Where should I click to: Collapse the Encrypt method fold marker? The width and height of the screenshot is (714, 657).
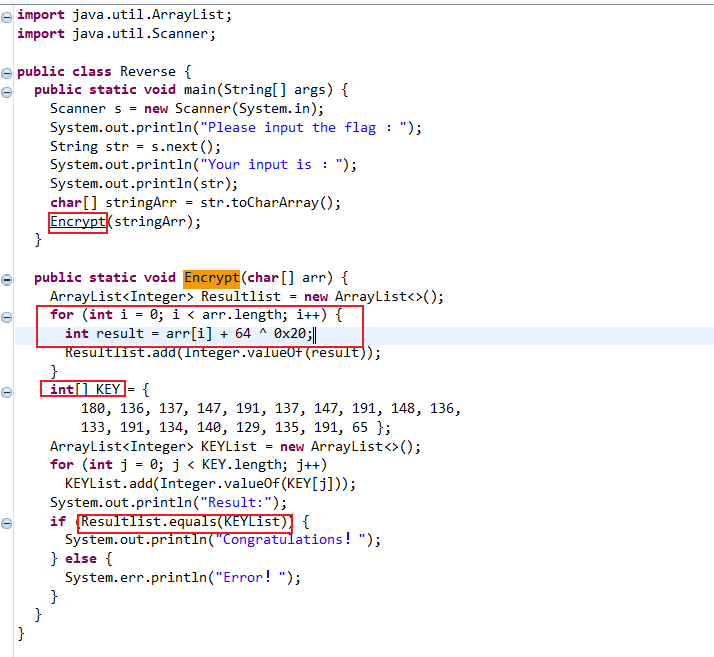[6, 280]
